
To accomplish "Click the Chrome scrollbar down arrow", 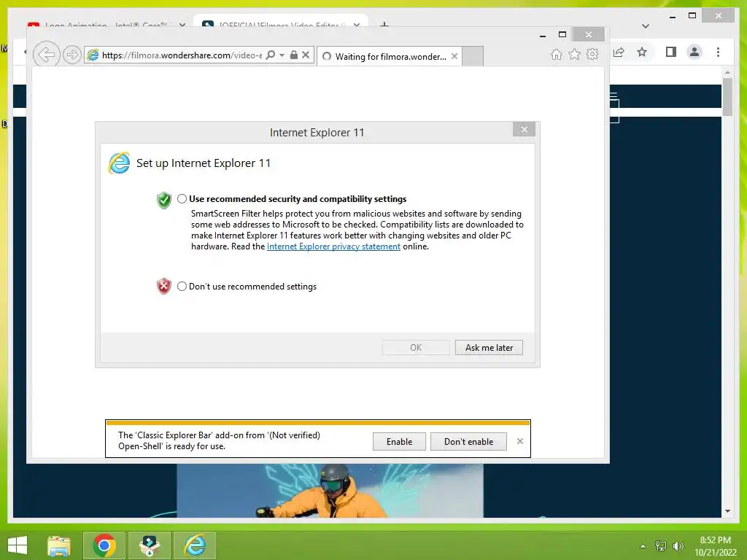I will 727,511.
